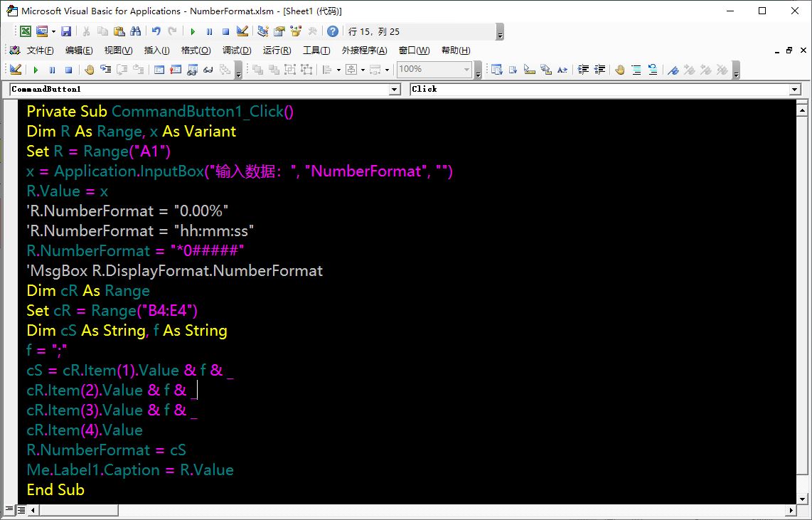Break execution with the Debug toolbar pause icon

(53, 70)
